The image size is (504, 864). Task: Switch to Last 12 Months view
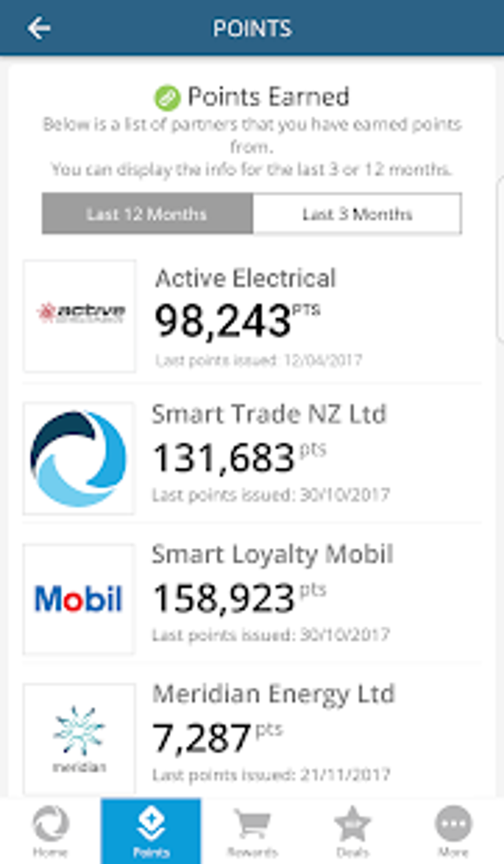pyautogui.click(x=147, y=214)
